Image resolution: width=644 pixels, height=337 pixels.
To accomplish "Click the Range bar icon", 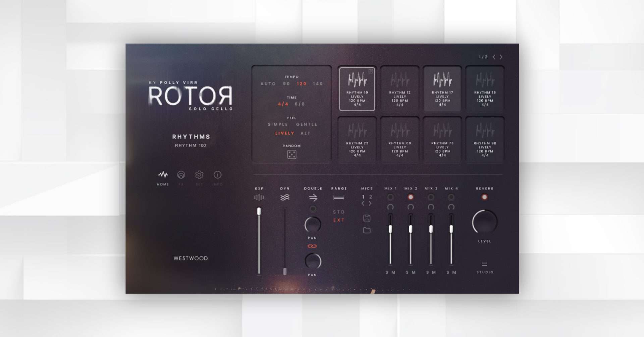I will click(339, 198).
